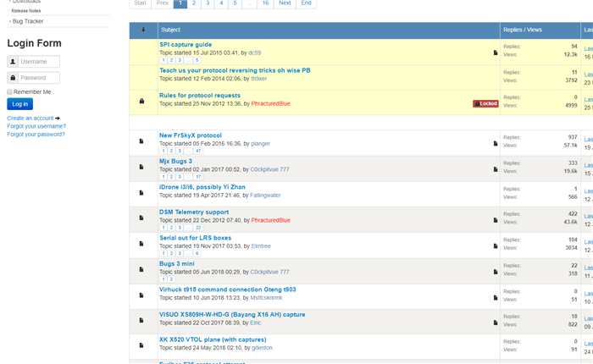Open DSM Telemetry support topic
The image size is (593, 364).
coord(194,212)
